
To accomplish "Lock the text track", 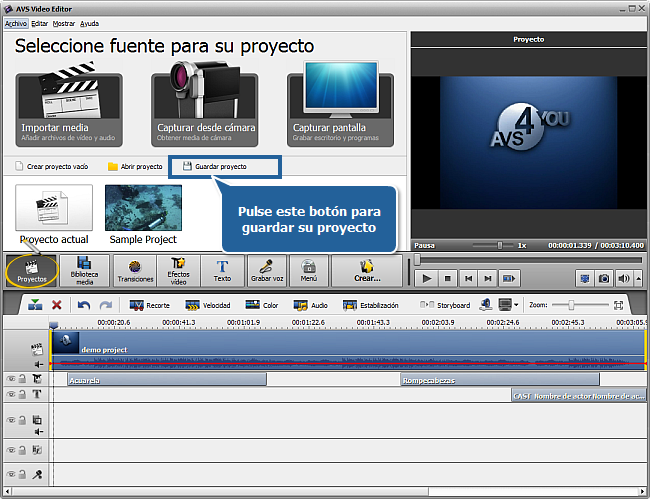I will [22, 394].
